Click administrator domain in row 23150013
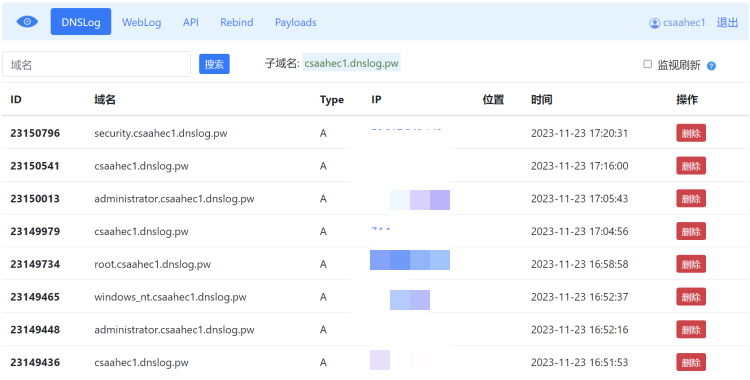Image resolution: width=750 pixels, height=380 pixels. click(x=174, y=199)
